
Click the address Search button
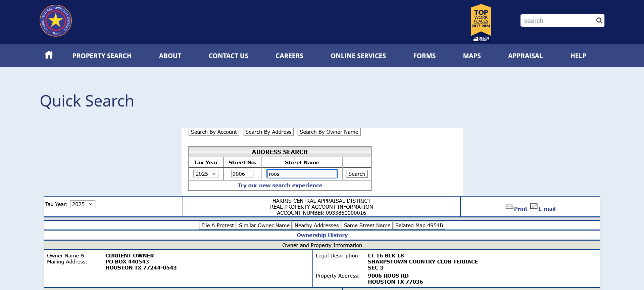357,174
